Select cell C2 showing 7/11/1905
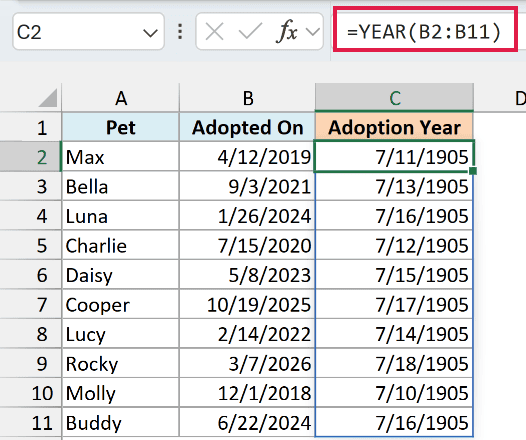526x440 pixels. (x=394, y=157)
